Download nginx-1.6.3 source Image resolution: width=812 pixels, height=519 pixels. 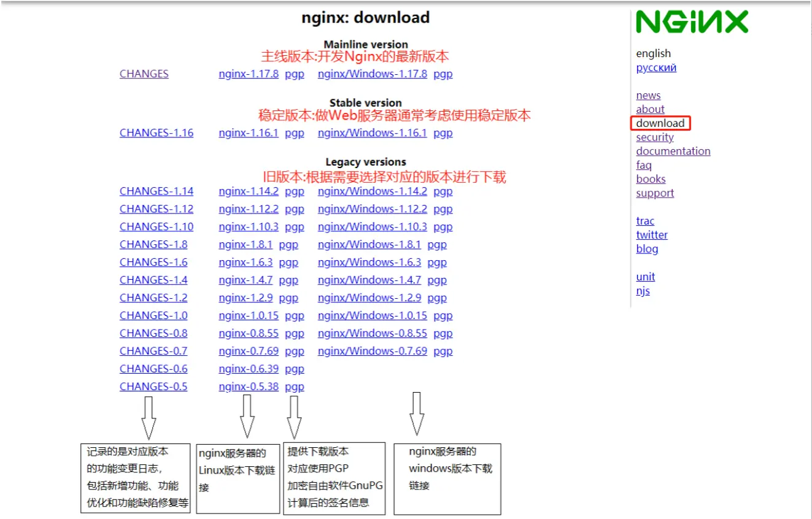(246, 262)
